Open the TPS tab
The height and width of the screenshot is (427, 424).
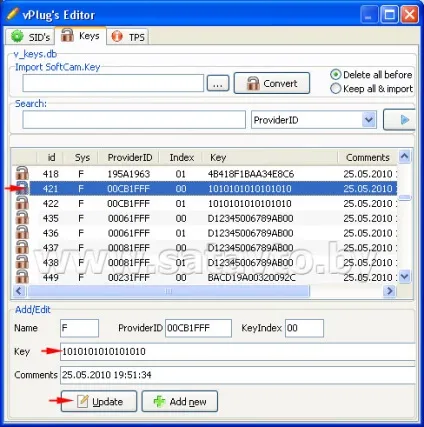pyautogui.click(x=128, y=36)
